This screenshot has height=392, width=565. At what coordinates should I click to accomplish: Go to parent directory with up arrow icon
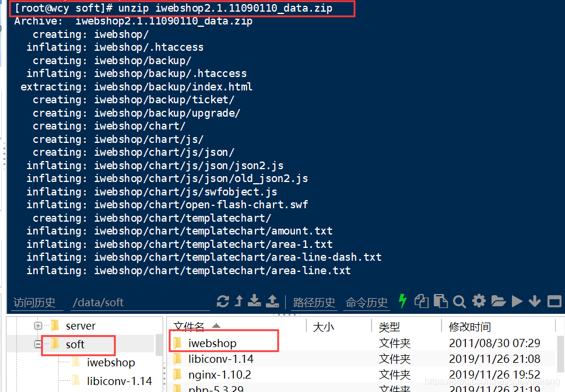tap(238, 301)
